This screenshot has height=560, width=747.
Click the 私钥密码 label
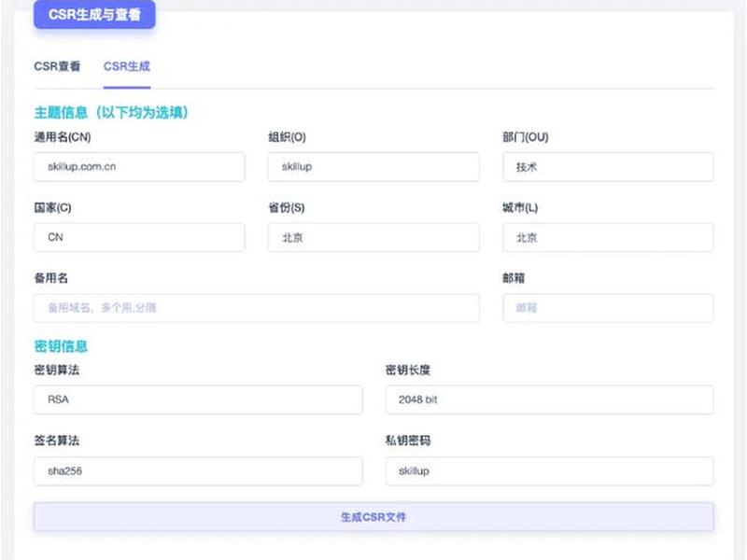coord(408,441)
